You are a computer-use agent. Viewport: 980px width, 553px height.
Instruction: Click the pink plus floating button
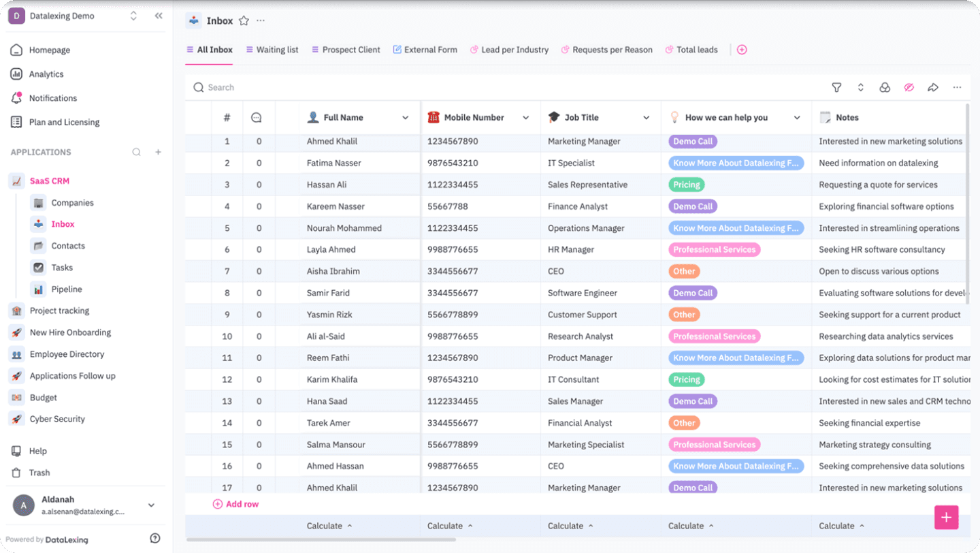(946, 518)
